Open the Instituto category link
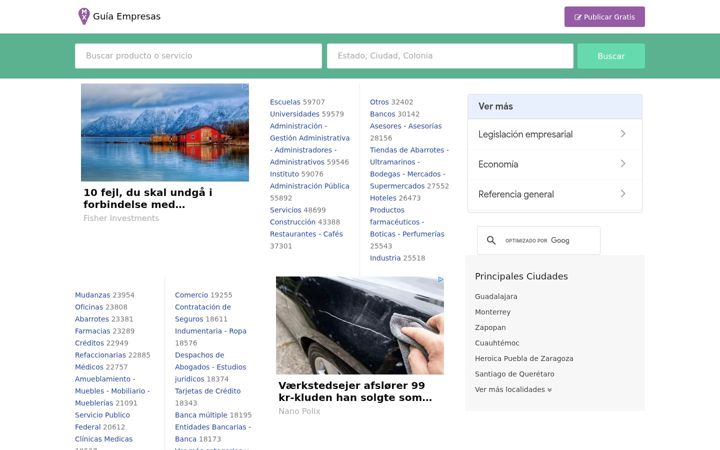The width and height of the screenshot is (720, 450). tap(284, 174)
